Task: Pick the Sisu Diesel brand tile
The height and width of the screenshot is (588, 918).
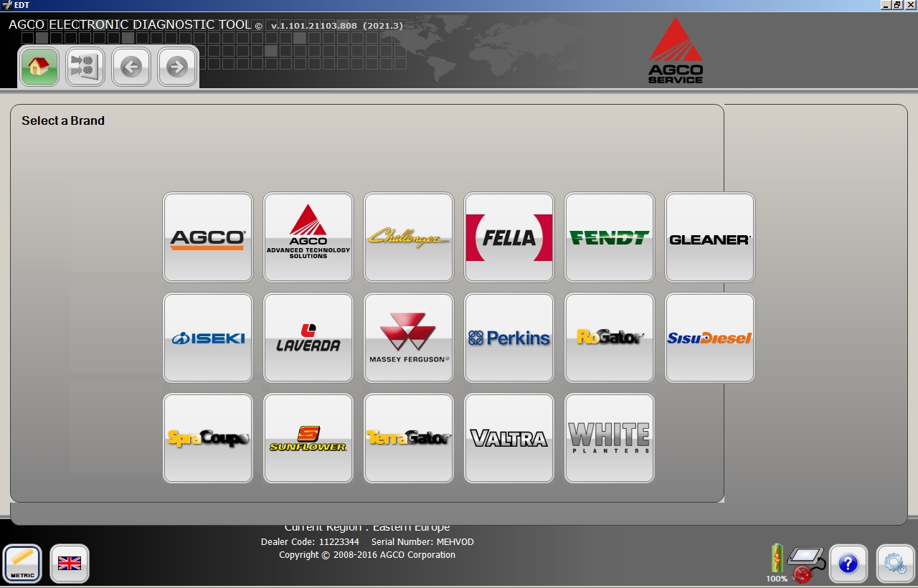Action: [x=710, y=338]
